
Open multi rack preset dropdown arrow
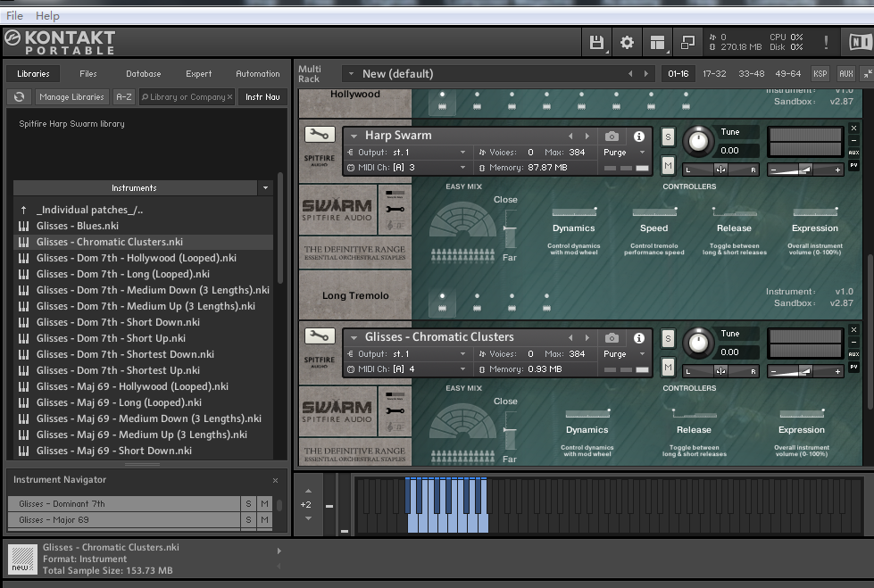[x=351, y=73]
